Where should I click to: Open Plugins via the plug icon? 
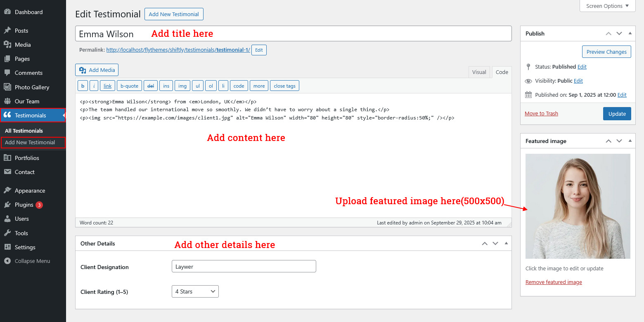click(7, 205)
